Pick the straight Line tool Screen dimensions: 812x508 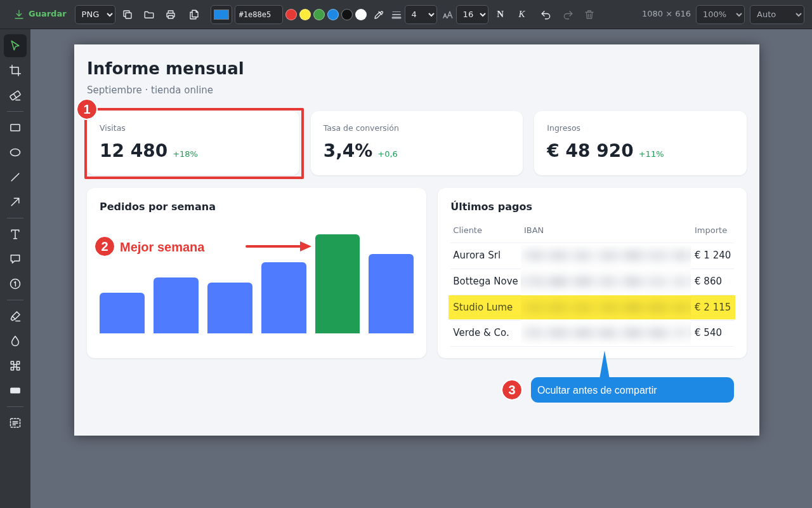click(x=15, y=177)
